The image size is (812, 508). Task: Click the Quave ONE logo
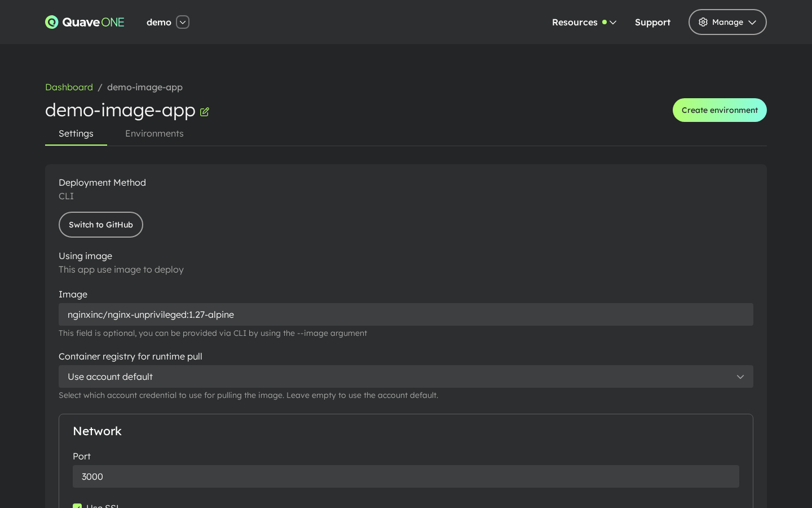pos(85,22)
